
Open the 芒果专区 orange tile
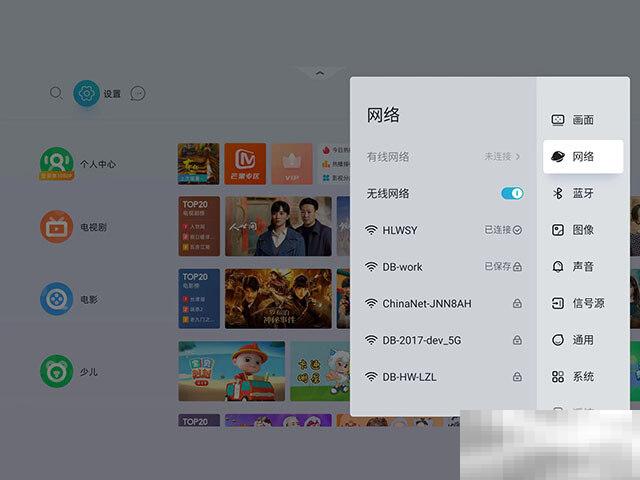pos(245,163)
